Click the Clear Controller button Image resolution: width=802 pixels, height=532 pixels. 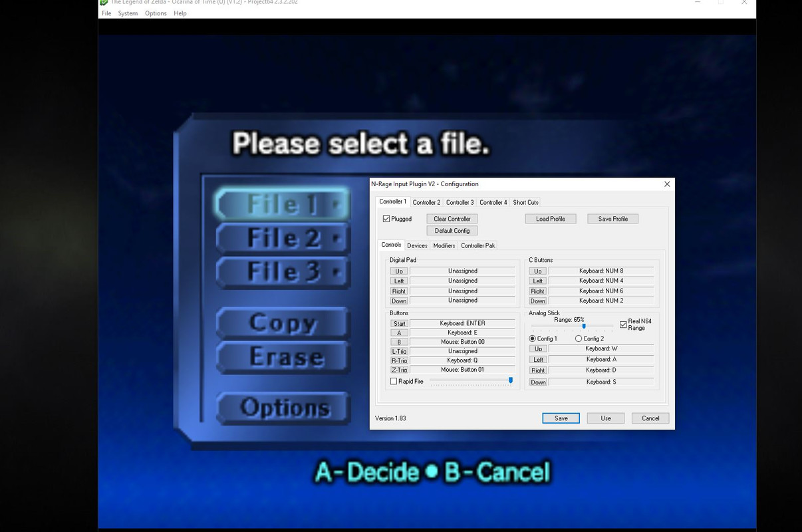coord(452,219)
